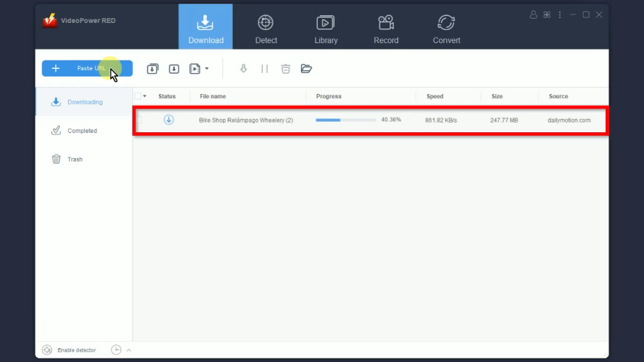Screen dimensions: 644x362
Task: Tick the checkbox for Bike Shop Relámpago row
Action: tap(139, 120)
